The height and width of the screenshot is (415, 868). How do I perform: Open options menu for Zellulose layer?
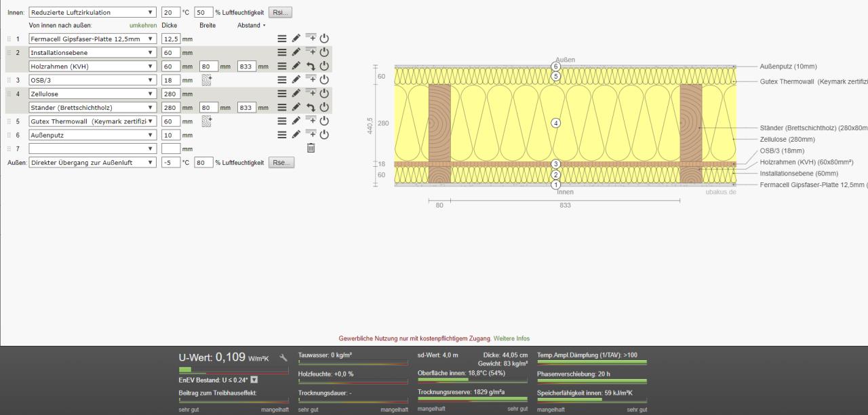[282, 94]
